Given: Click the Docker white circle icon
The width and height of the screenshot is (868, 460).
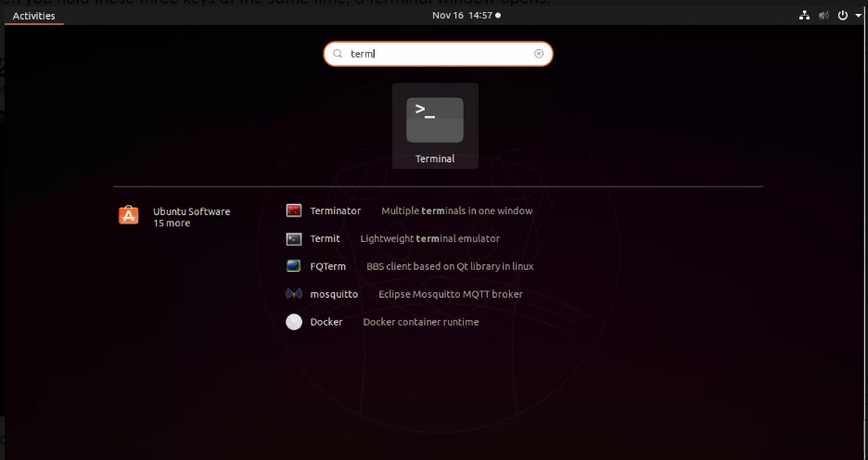Looking at the screenshot, I should (x=294, y=322).
